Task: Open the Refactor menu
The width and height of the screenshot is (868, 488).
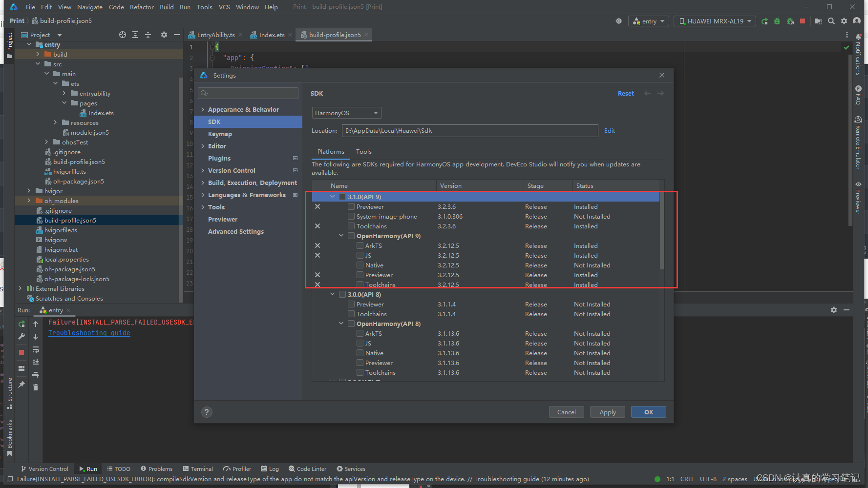Action: pyautogui.click(x=142, y=7)
